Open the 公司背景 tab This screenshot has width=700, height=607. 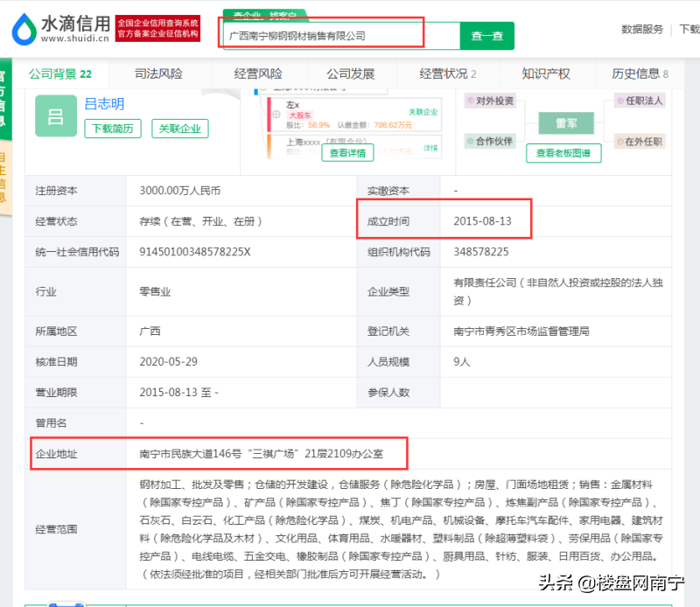[60, 73]
